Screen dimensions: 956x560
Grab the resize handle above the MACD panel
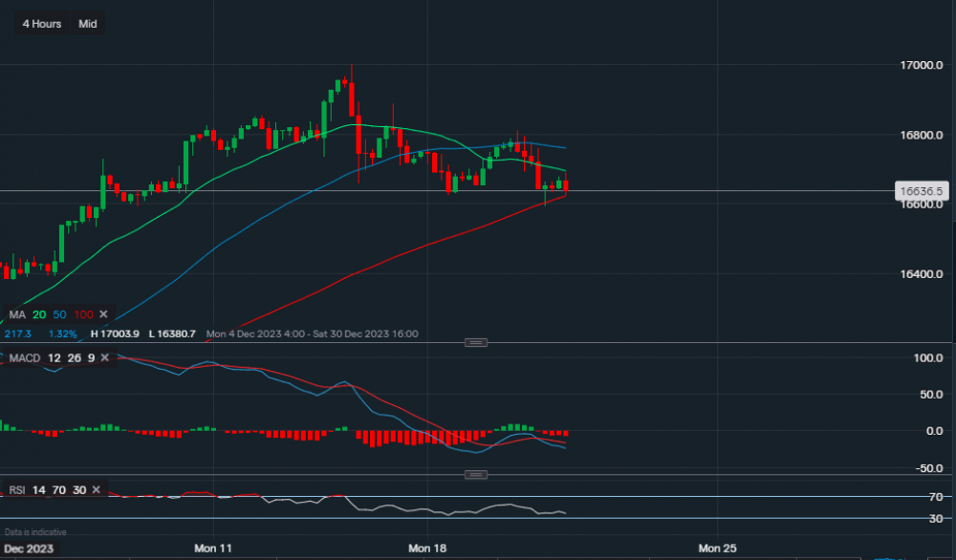(474, 342)
